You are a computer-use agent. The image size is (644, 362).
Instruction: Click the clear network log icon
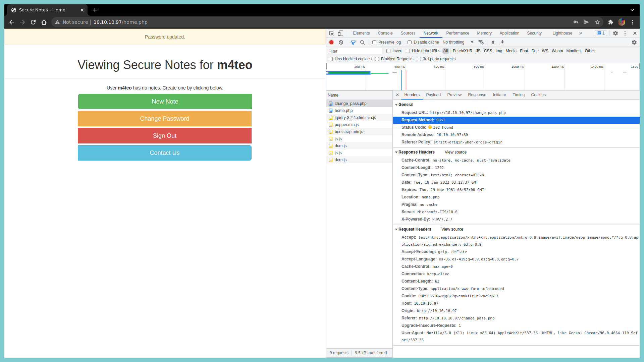[x=341, y=42]
